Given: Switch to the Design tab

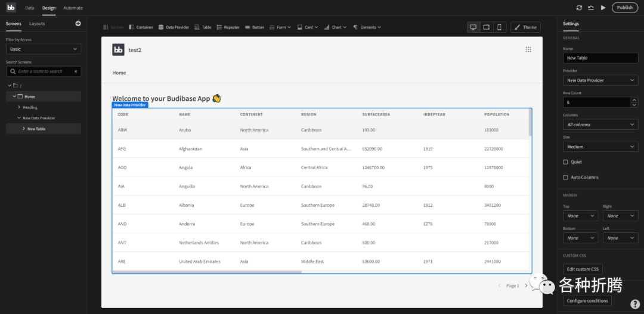Looking at the screenshot, I should (49, 8).
